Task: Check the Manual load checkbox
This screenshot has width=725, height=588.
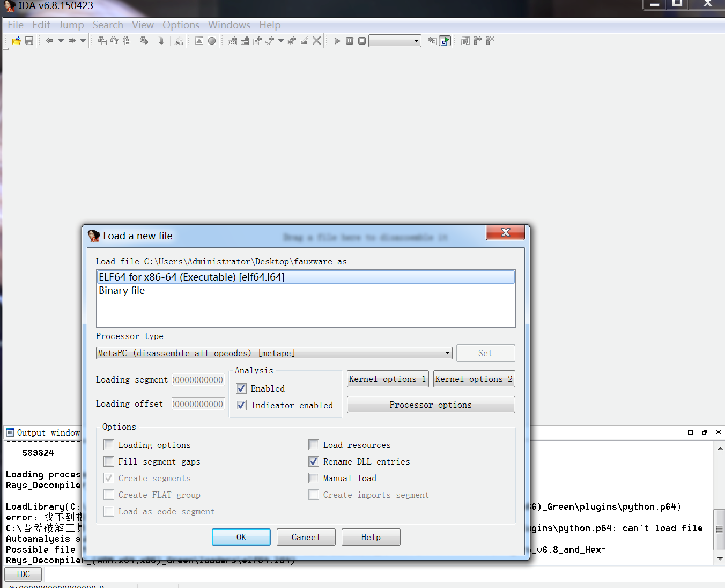Action: click(314, 478)
